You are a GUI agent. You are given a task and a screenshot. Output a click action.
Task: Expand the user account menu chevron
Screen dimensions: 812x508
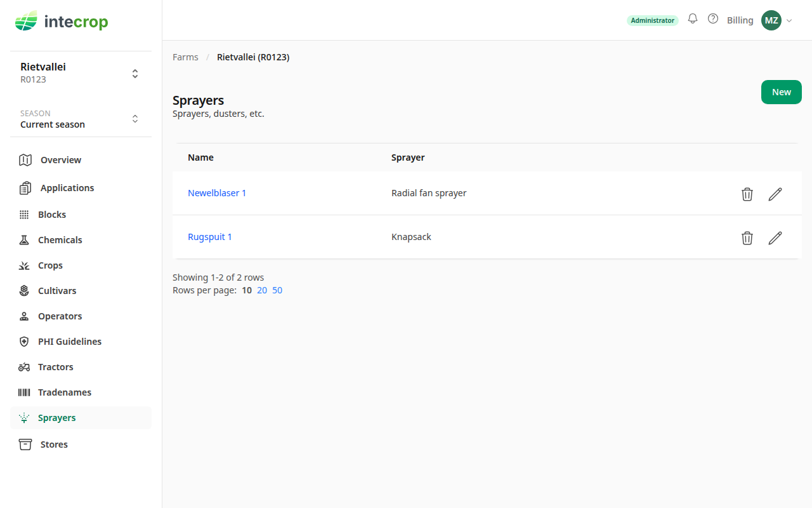pos(789,21)
